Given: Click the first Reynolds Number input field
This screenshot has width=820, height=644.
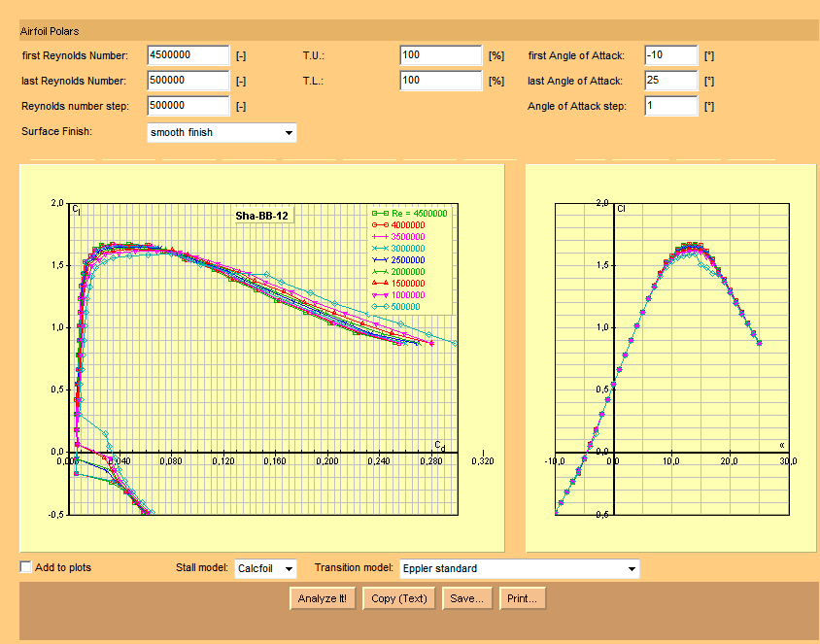Looking at the screenshot, I should (x=188, y=55).
